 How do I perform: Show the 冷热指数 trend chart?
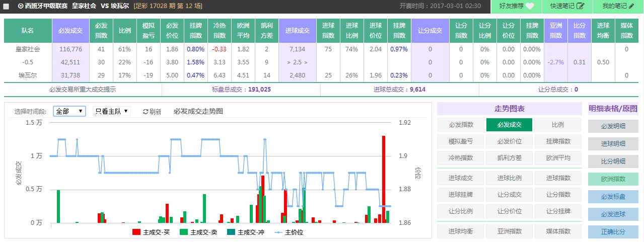coord(461,157)
